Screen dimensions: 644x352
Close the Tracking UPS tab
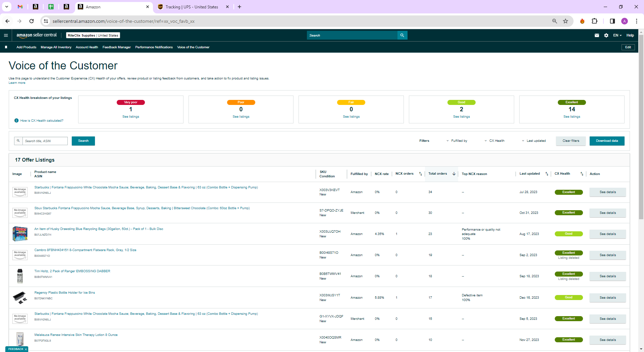pos(227,7)
